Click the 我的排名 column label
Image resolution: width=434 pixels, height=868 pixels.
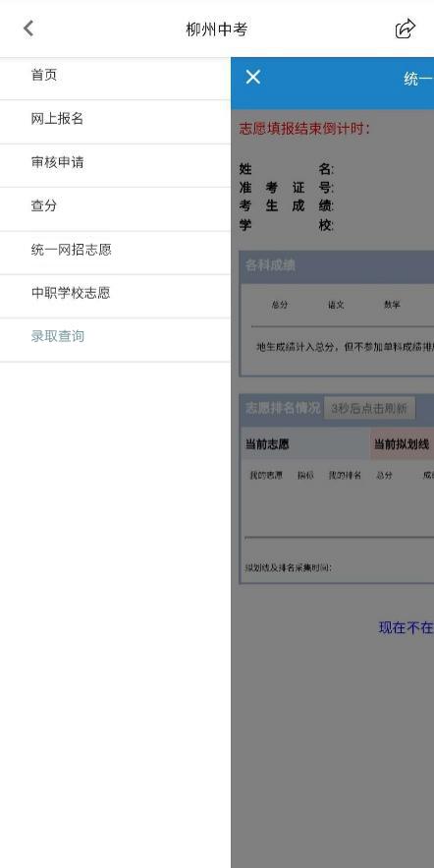345,475
